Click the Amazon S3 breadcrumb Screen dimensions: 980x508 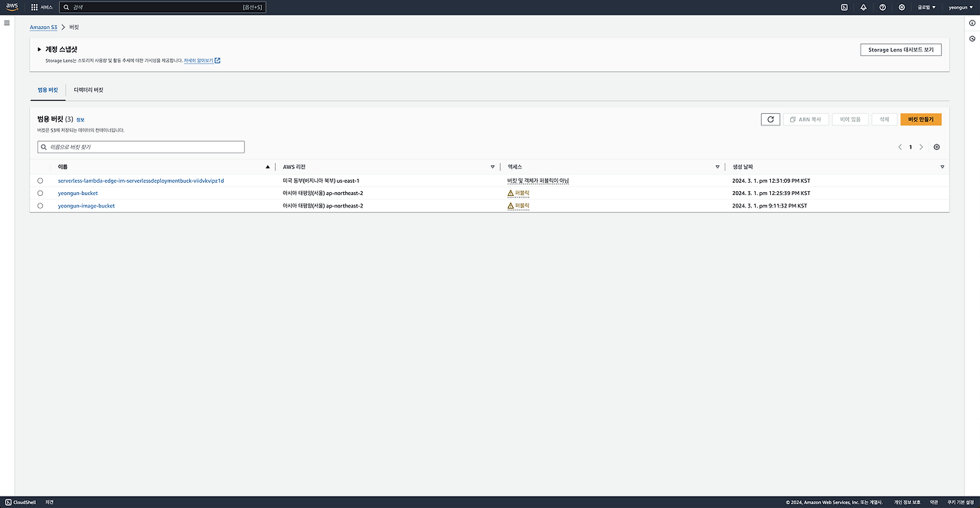tap(44, 27)
